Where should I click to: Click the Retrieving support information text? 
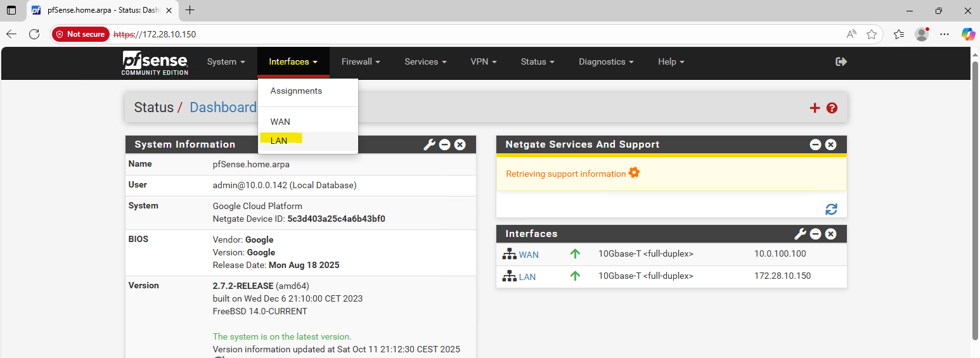click(x=566, y=174)
